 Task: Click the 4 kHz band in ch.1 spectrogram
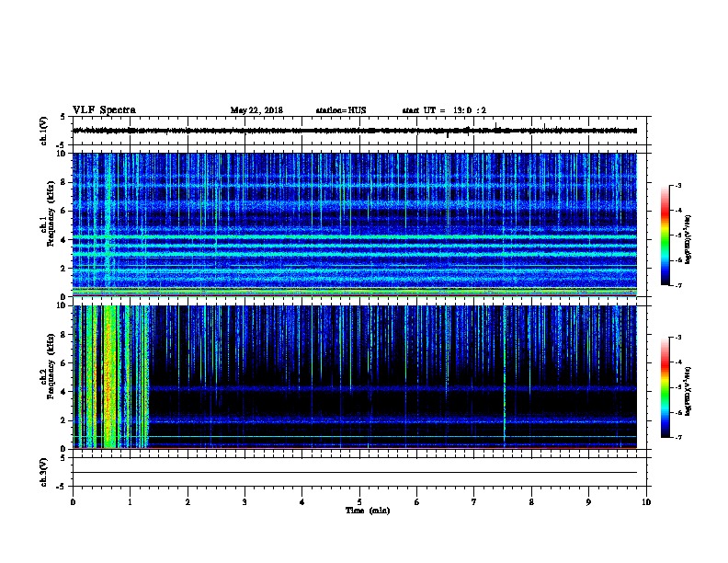click(x=355, y=237)
